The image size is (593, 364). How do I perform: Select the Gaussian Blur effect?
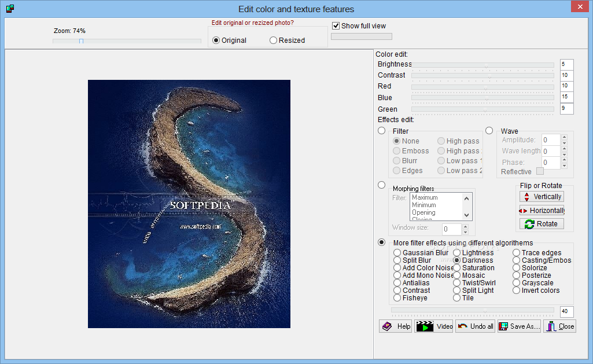397,252
